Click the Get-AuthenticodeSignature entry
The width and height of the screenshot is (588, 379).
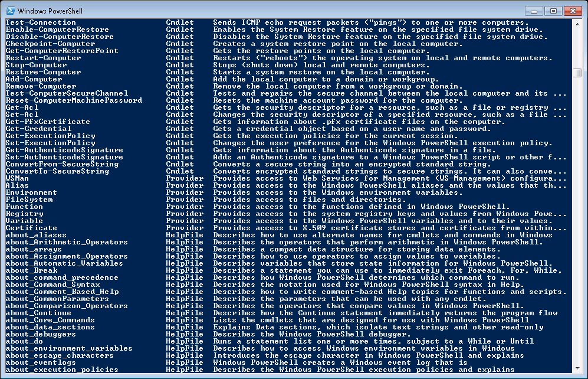point(64,150)
